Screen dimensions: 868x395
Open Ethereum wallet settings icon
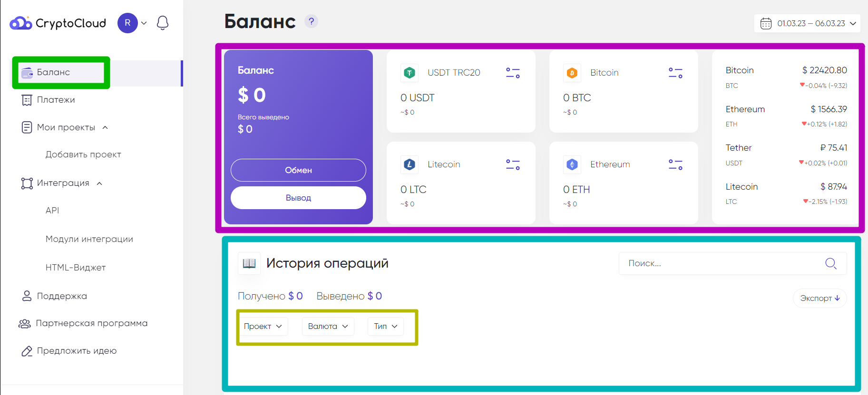[x=675, y=164]
